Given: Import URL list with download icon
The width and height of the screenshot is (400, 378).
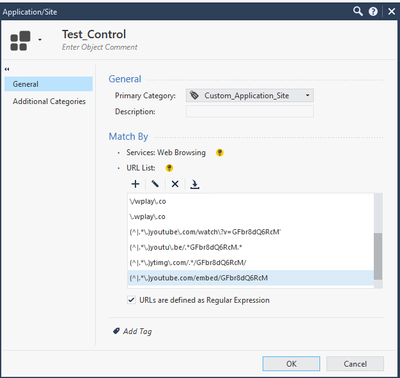Looking at the screenshot, I should click(195, 184).
